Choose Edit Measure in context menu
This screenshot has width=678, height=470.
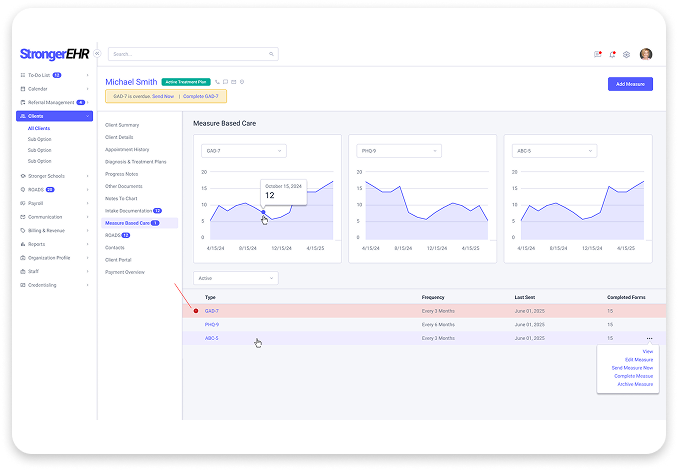click(x=639, y=360)
